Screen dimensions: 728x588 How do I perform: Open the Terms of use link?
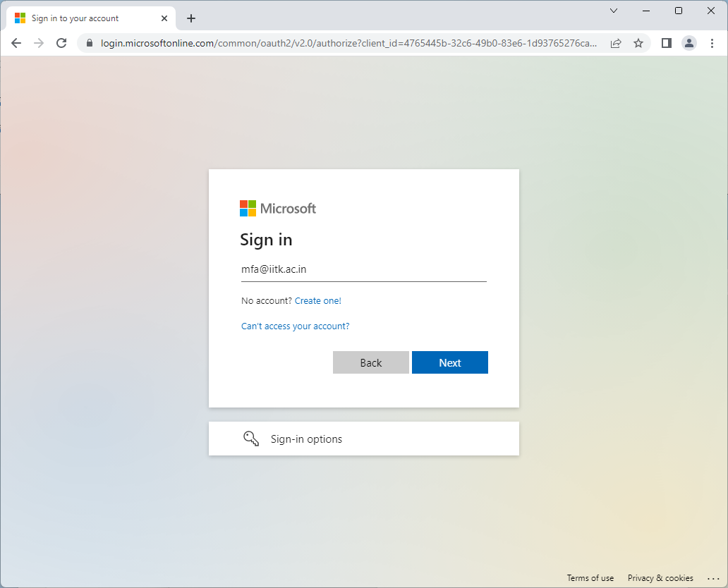590,578
